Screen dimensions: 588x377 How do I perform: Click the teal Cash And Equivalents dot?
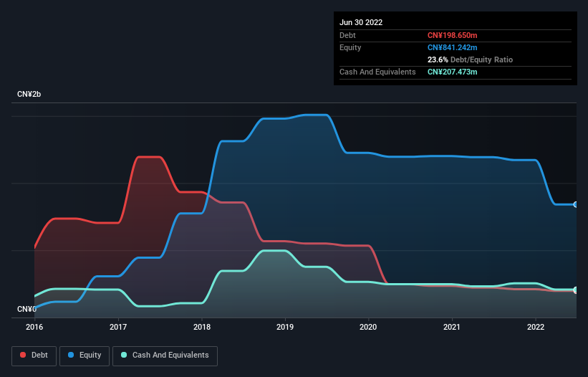point(124,355)
